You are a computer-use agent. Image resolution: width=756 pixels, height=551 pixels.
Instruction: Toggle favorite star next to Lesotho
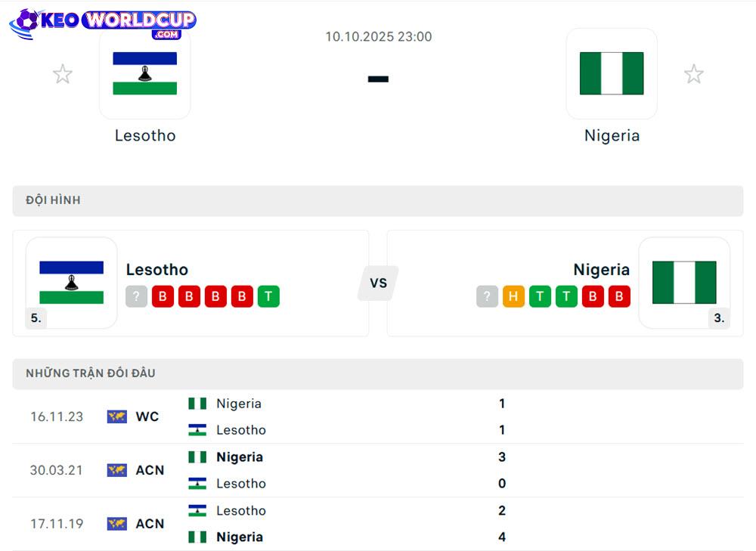pos(63,74)
